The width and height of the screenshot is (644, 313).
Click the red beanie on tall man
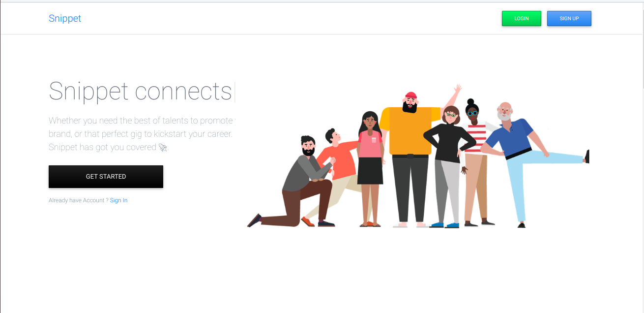pyautogui.click(x=410, y=96)
